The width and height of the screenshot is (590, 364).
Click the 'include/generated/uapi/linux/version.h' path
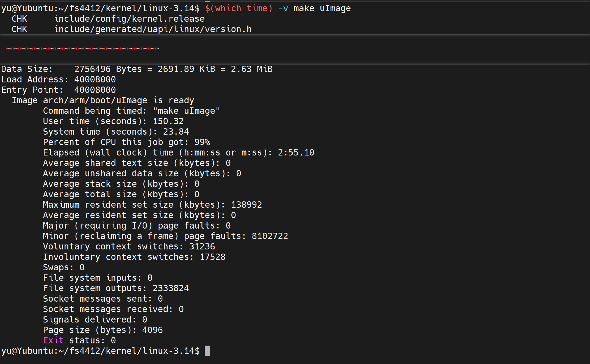[153, 29]
